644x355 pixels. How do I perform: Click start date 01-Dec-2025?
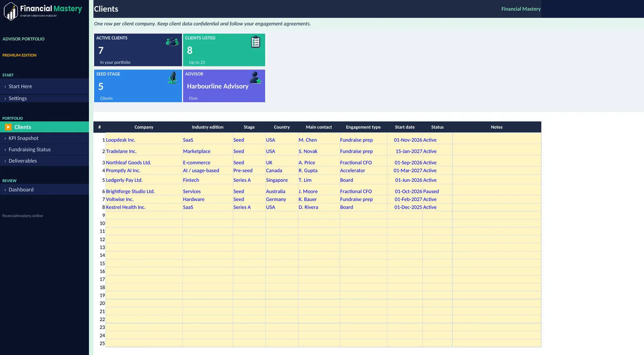click(405, 207)
